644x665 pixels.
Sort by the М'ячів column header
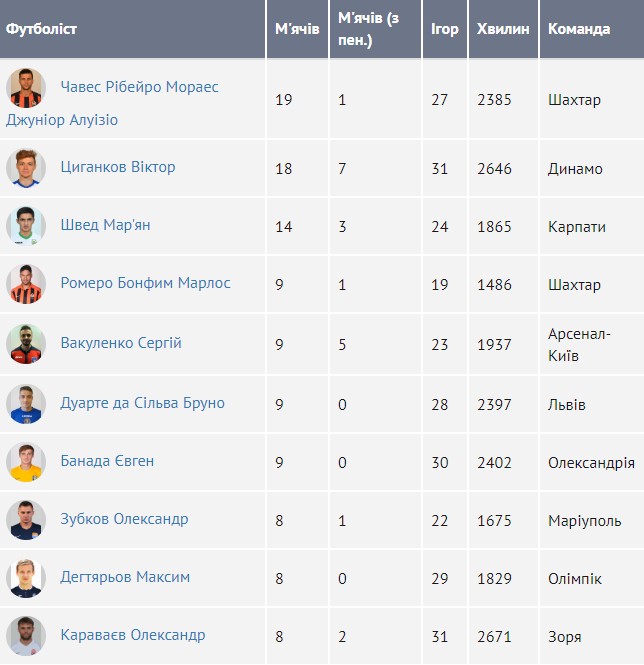297,29
